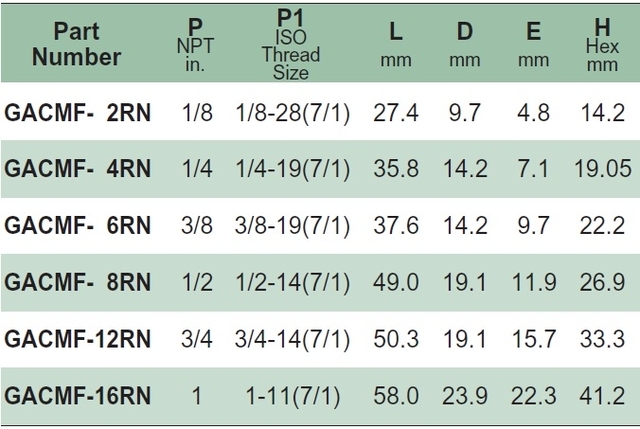Select the L mm column header
This screenshot has width=640, height=429.
pos(396,44)
